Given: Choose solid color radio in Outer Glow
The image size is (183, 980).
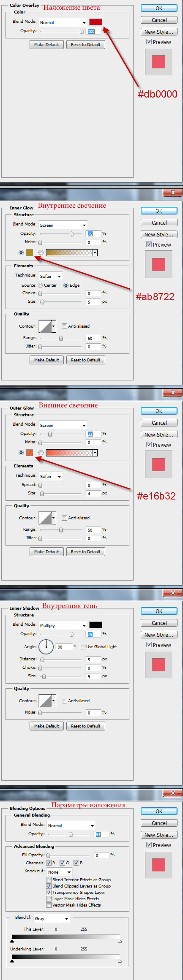Looking at the screenshot, I should (x=21, y=453).
